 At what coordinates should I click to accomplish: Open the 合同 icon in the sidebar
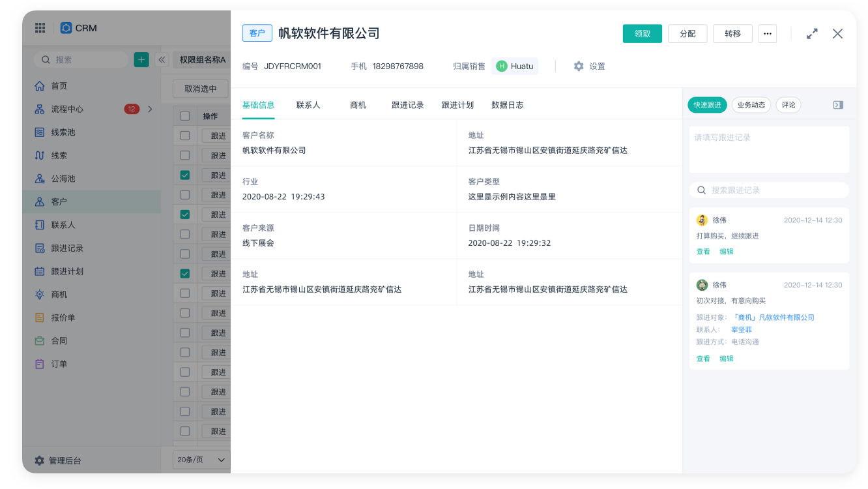coord(40,340)
